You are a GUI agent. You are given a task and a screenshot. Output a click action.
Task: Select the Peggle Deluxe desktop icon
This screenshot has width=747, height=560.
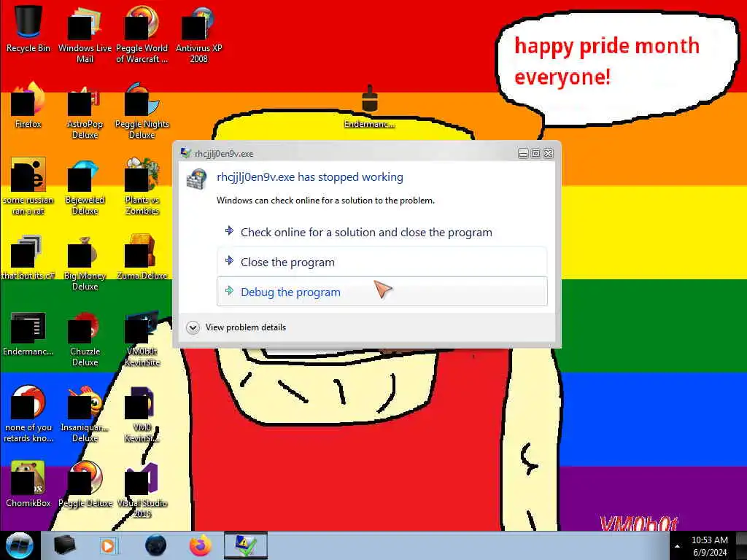[85, 484]
